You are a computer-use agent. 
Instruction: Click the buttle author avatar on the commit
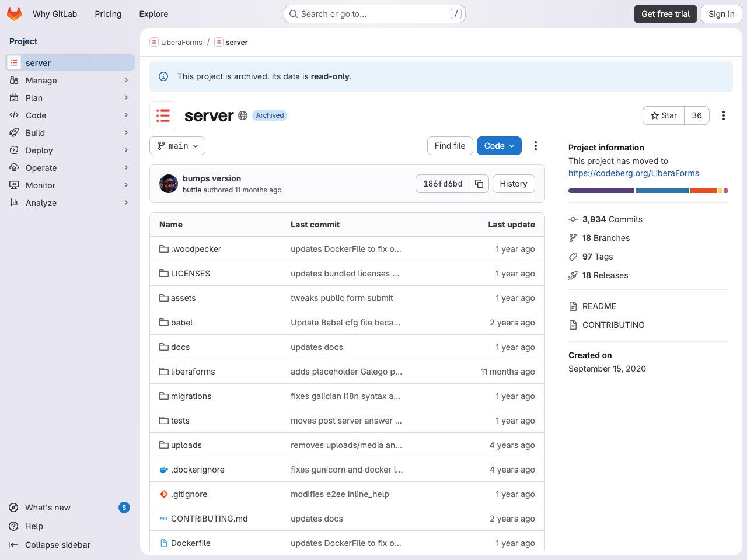click(168, 183)
